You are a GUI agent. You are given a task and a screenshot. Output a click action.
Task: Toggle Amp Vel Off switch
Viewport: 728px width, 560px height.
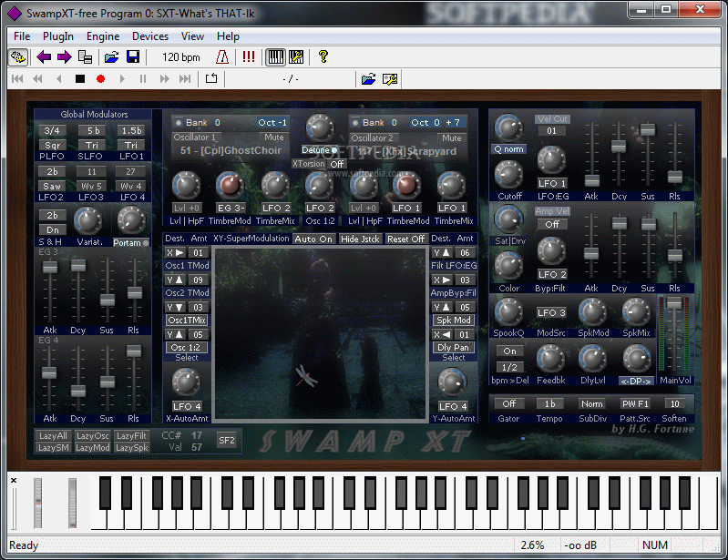(552, 224)
